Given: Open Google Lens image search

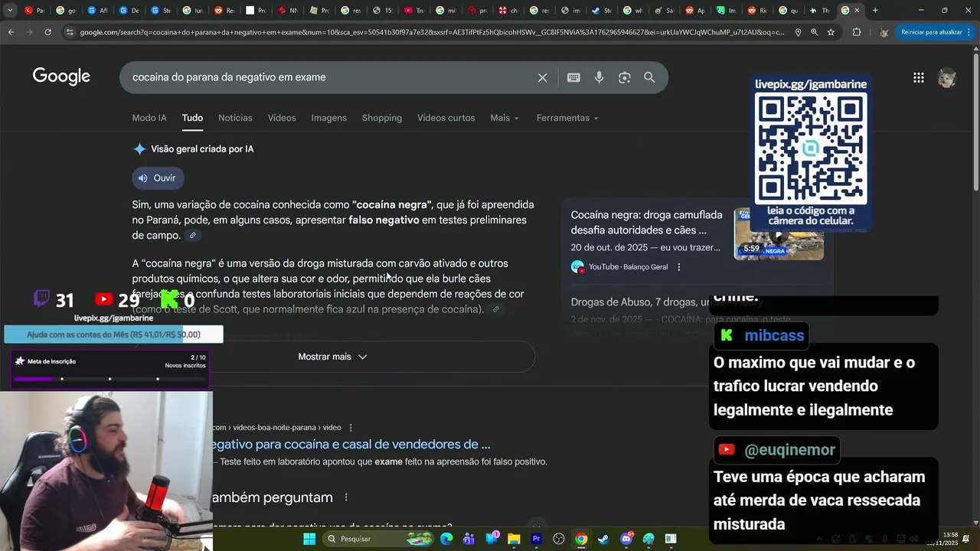Looking at the screenshot, I should (x=625, y=77).
